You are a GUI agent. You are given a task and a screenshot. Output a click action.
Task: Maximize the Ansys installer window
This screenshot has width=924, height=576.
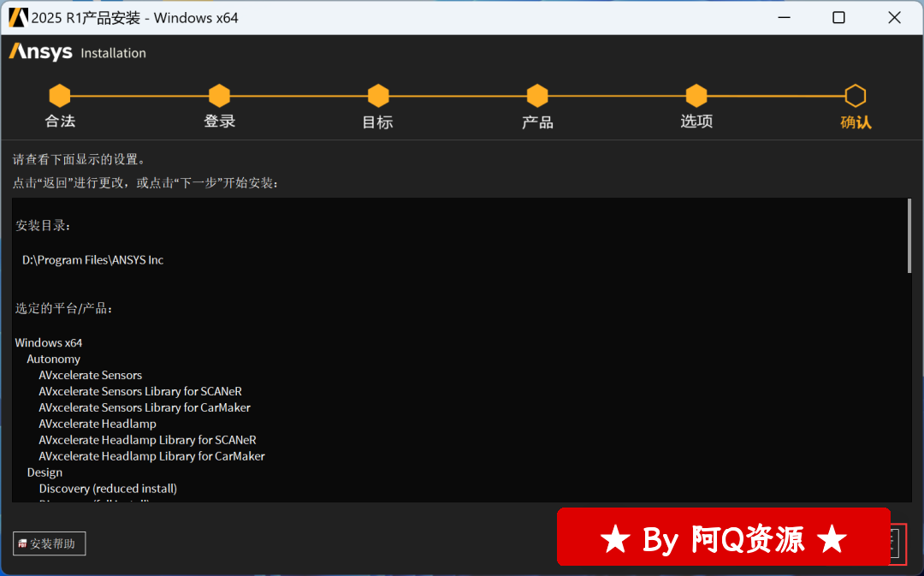coord(838,18)
